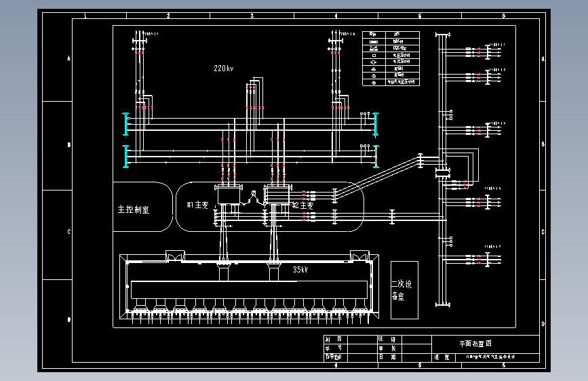Click column marker "3" on the top border
The width and height of the screenshot is (588, 381).
click(x=252, y=16)
